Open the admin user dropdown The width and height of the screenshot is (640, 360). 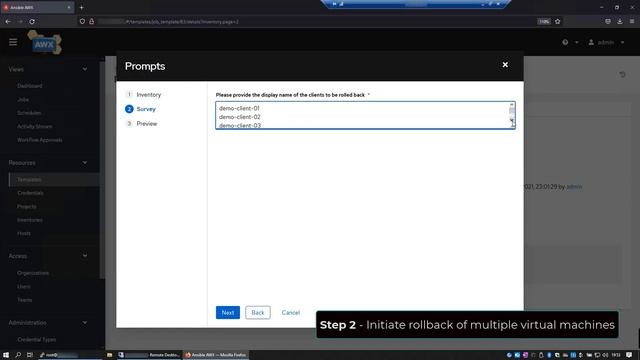pyautogui.click(x=606, y=42)
